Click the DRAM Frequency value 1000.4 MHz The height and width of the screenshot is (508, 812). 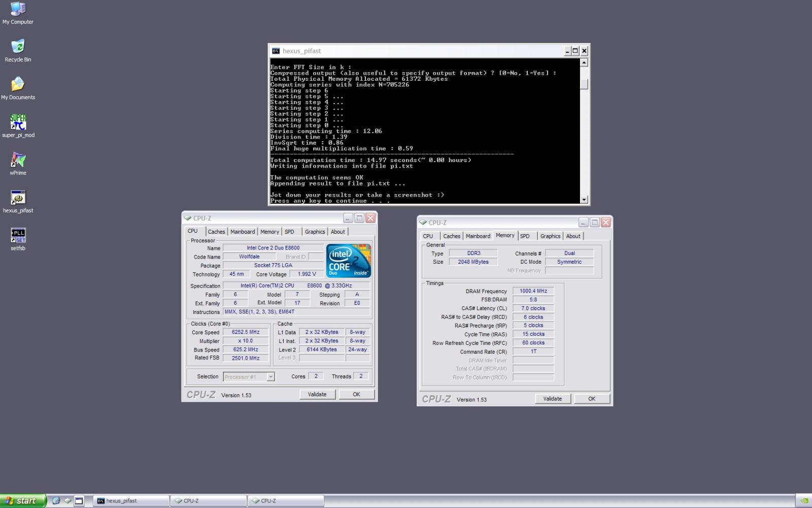coord(533,291)
